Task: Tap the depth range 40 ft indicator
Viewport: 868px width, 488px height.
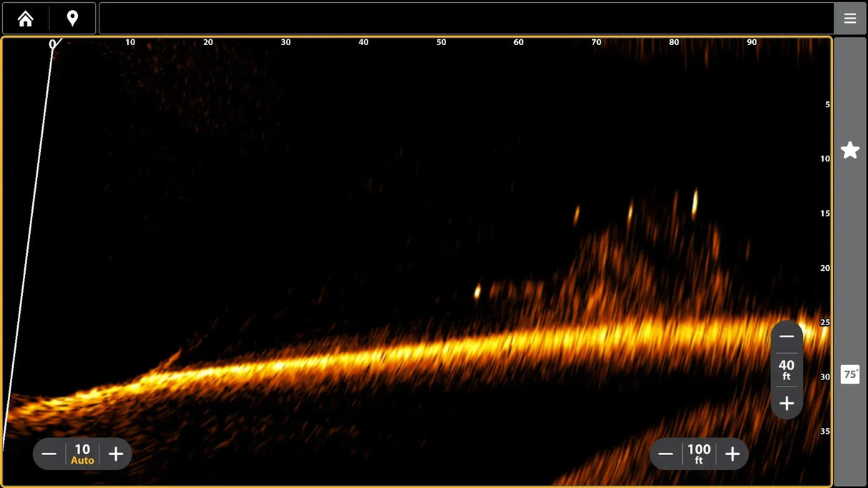Action: tap(786, 370)
